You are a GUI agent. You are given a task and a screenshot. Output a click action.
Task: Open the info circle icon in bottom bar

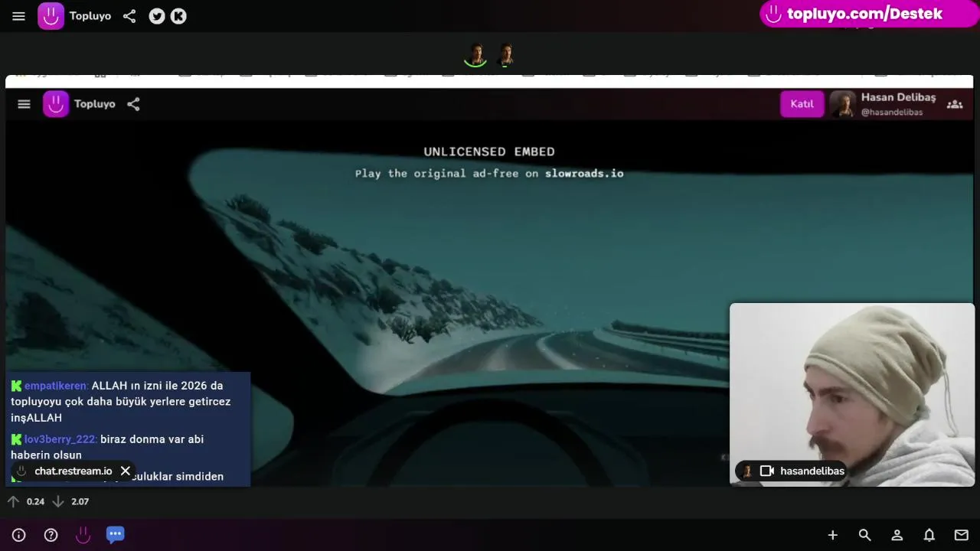pos(19,535)
